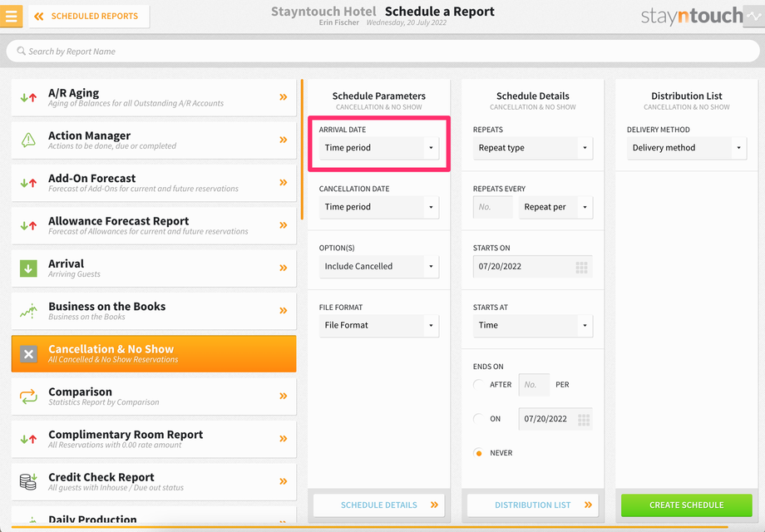Click the green Create Schedule button

(687, 505)
